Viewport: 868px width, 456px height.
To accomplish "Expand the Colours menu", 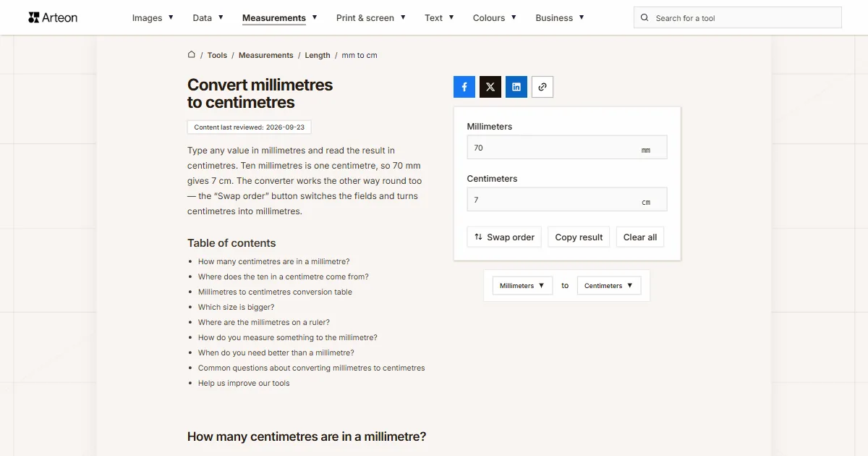I will pyautogui.click(x=495, y=18).
